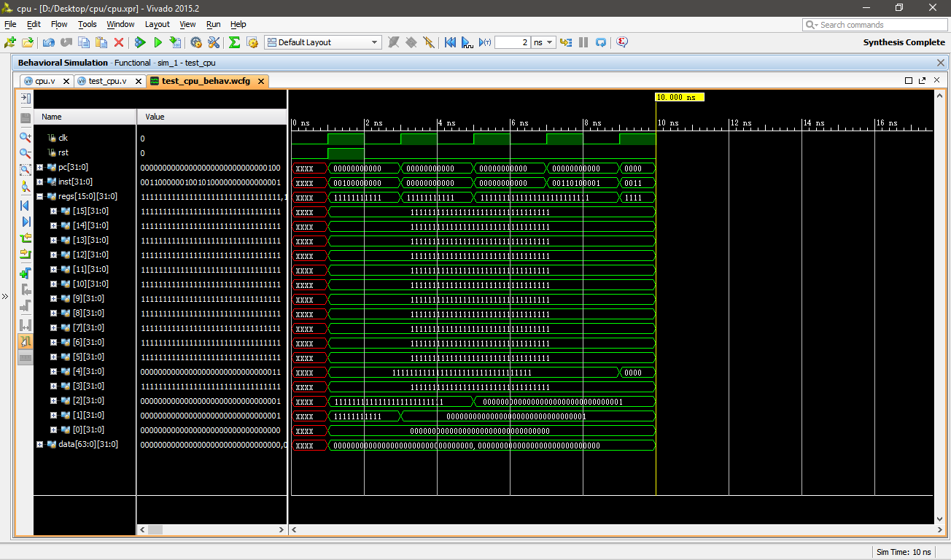951x560 pixels.
Task: Expand register [4][31:0]
Action: pyautogui.click(x=53, y=371)
